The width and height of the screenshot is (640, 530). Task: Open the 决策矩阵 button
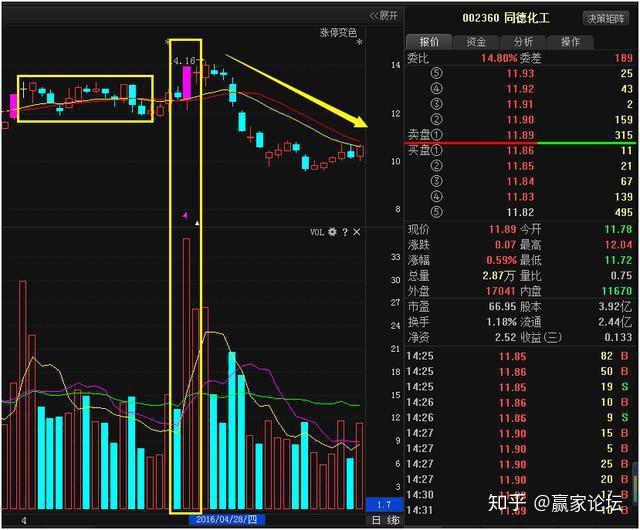(606, 18)
